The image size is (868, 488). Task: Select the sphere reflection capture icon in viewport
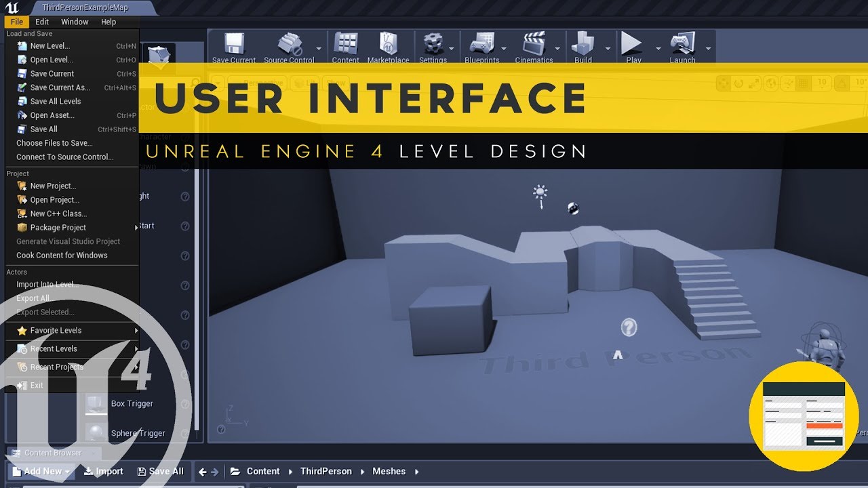pos(573,208)
